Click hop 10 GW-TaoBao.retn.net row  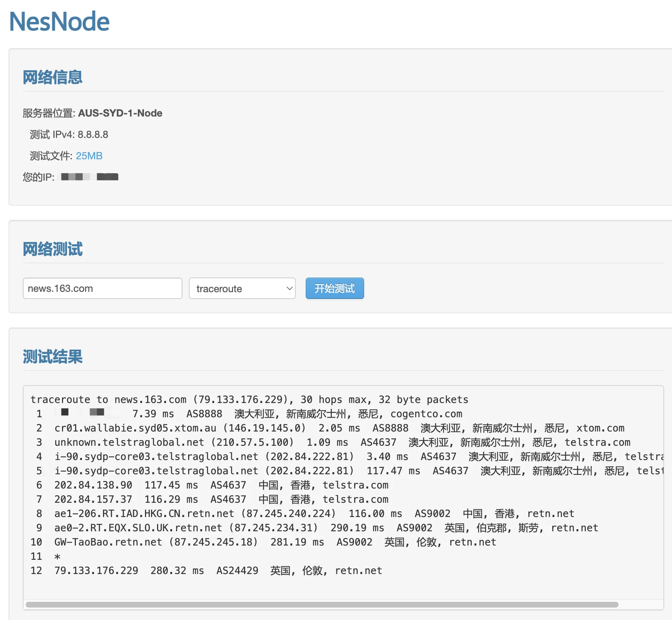coord(264,542)
